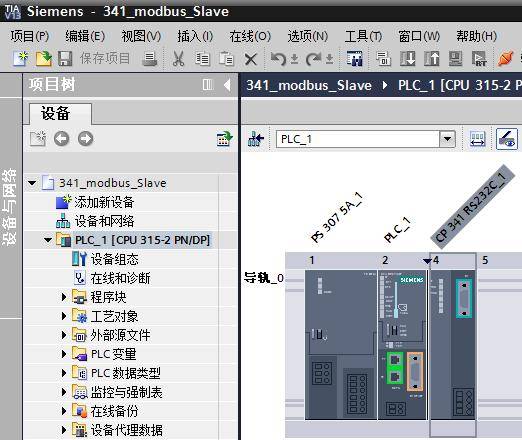Click empty rack slot 5
This screenshot has height=440, width=522.
coord(500,345)
